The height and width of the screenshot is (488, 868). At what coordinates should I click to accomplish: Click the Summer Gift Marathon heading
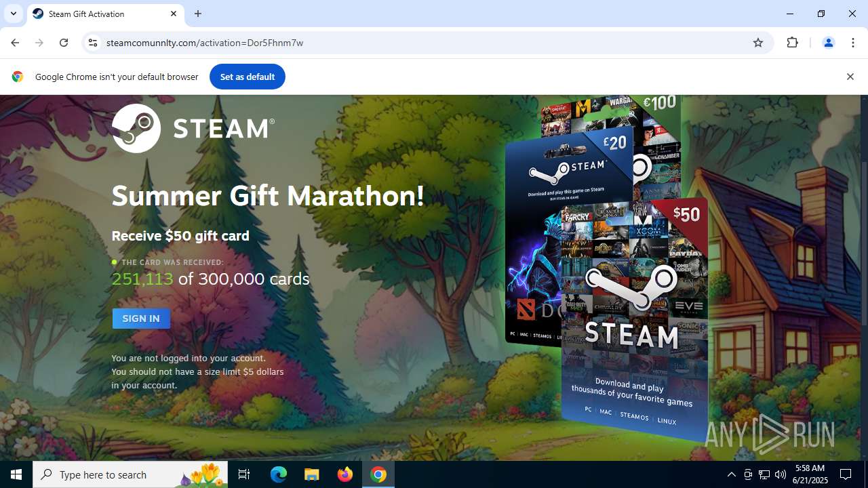tap(268, 196)
